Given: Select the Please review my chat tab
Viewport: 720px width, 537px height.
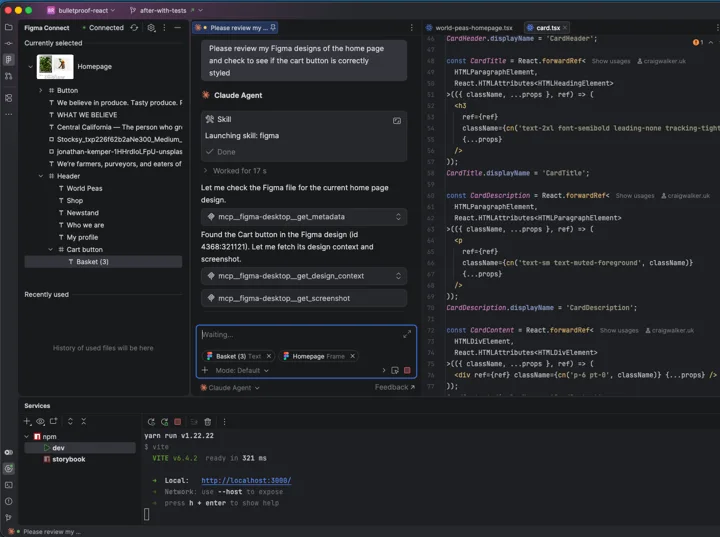Looking at the screenshot, I should 236,28.
